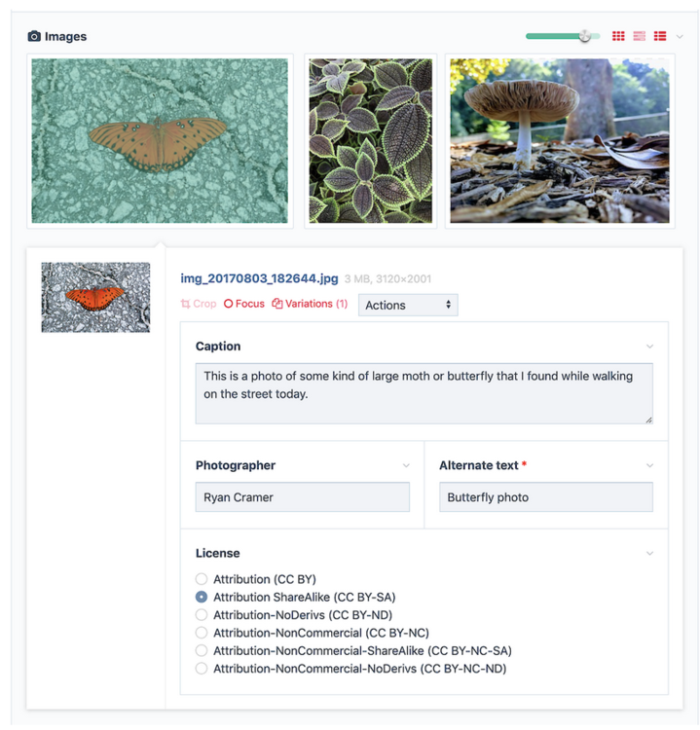
Task: Open the img_20170803_182644.jpg filename link
Action: [x=259, y=279]
